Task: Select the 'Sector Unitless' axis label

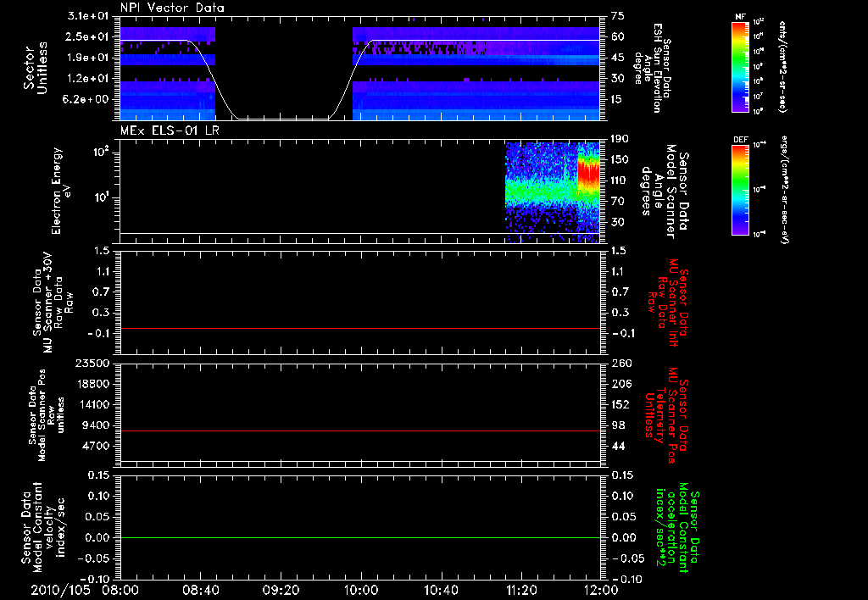Action: click(36, 68)
